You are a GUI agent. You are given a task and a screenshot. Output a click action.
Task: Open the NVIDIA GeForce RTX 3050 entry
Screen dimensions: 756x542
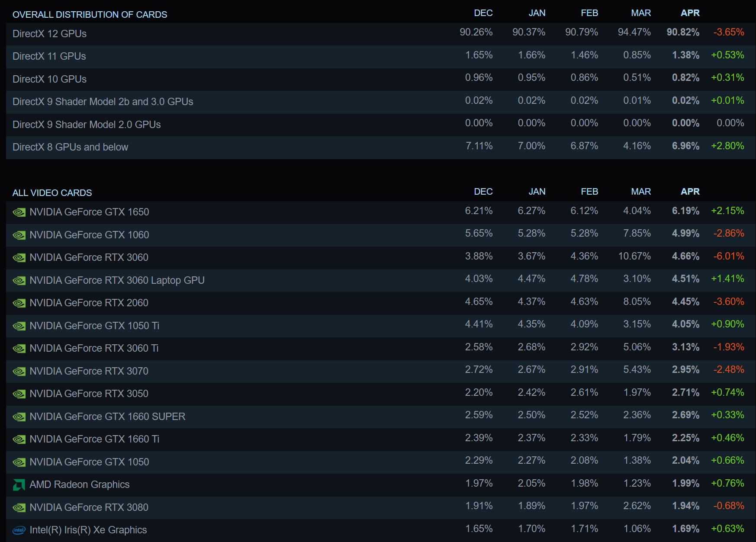89,394
